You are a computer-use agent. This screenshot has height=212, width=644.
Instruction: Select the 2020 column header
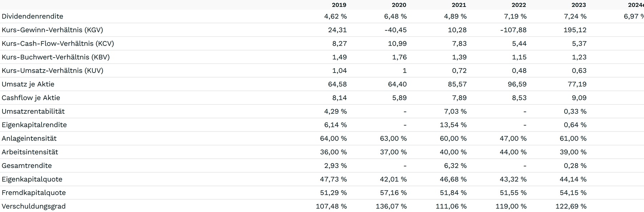pyautogui.click(x=399, y=5)
